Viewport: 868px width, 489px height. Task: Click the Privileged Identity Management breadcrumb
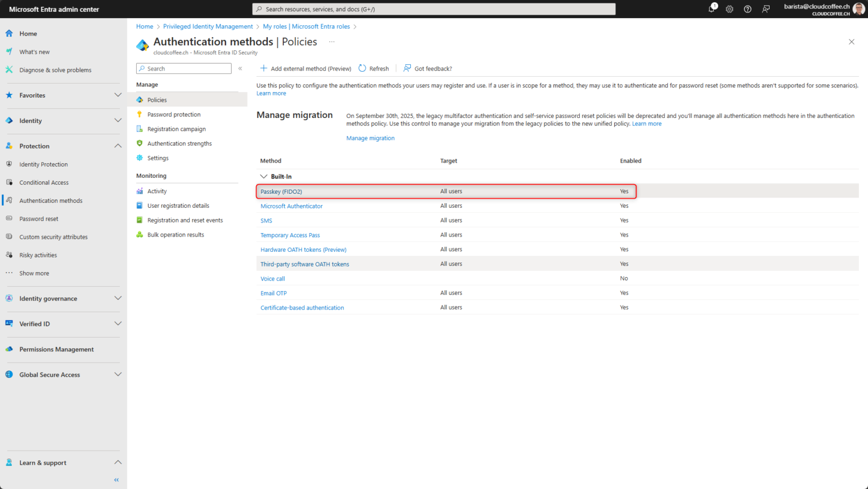coord(208,27)
